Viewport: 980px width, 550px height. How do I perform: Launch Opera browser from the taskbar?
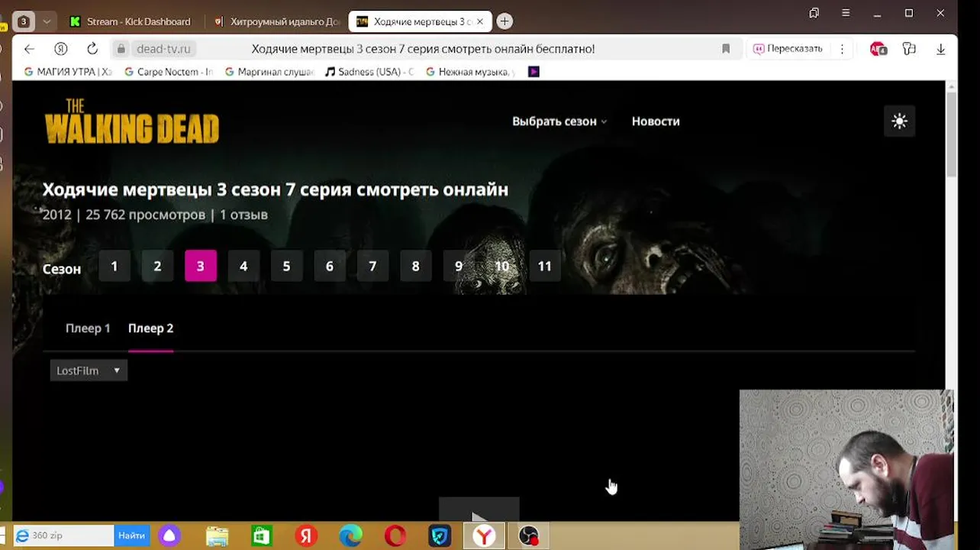coord(395,536)
